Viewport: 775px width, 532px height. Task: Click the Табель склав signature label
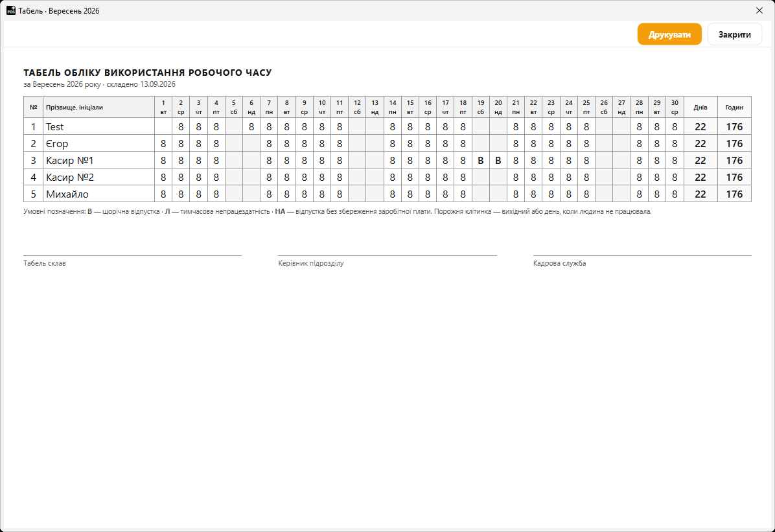tap(45, 263)
